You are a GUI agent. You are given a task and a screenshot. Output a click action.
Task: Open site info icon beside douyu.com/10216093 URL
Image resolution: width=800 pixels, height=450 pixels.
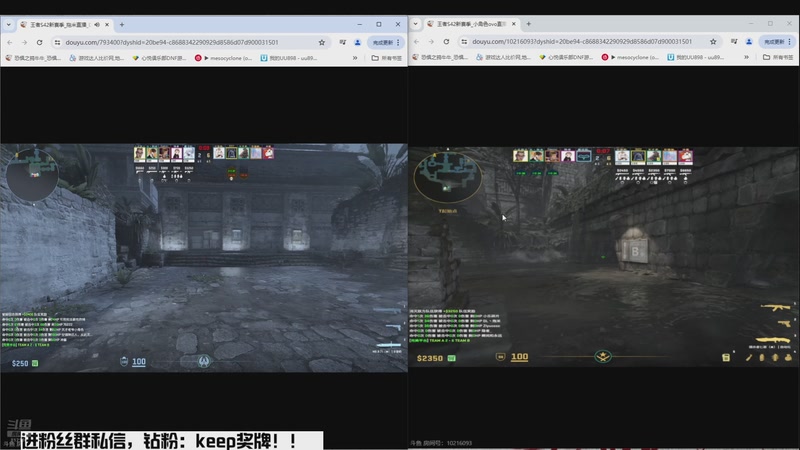464,41
